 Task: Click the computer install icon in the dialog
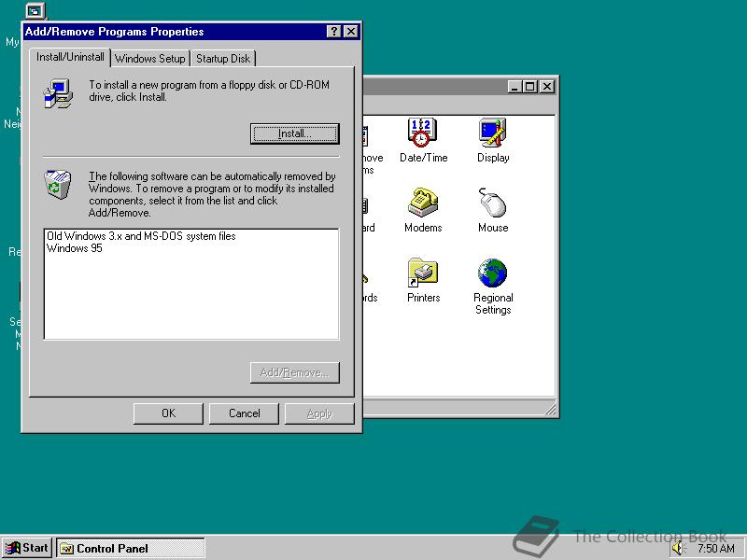(x=58, y=94)
